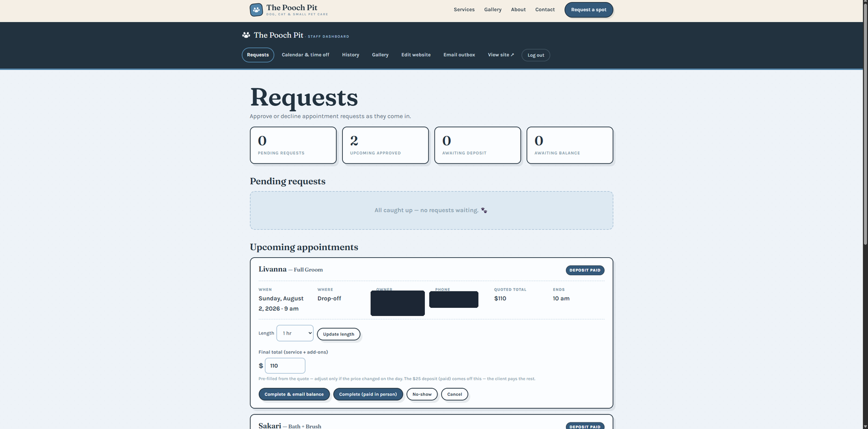Open the History tab

350,55
